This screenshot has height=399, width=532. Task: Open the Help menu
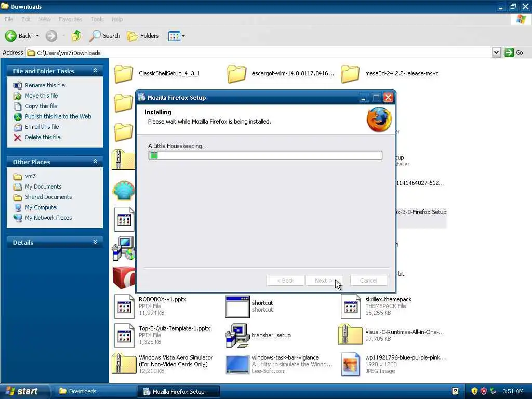pos(117,19)
